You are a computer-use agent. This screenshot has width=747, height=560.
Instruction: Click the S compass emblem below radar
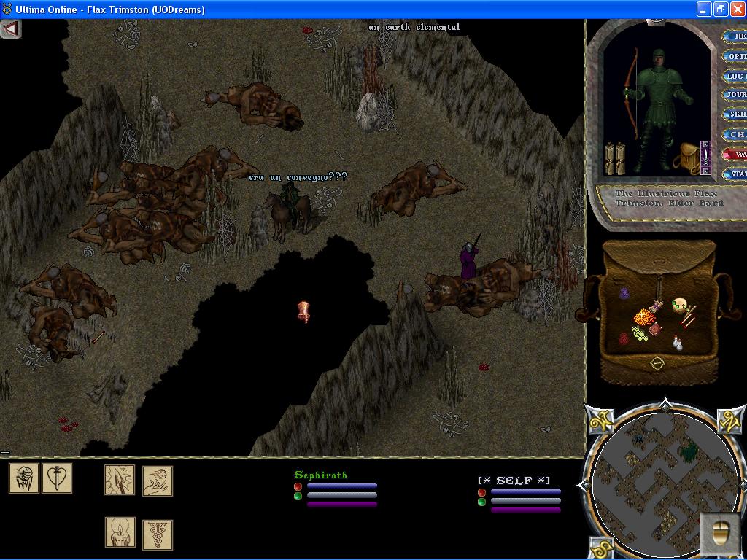click(601, 548)
